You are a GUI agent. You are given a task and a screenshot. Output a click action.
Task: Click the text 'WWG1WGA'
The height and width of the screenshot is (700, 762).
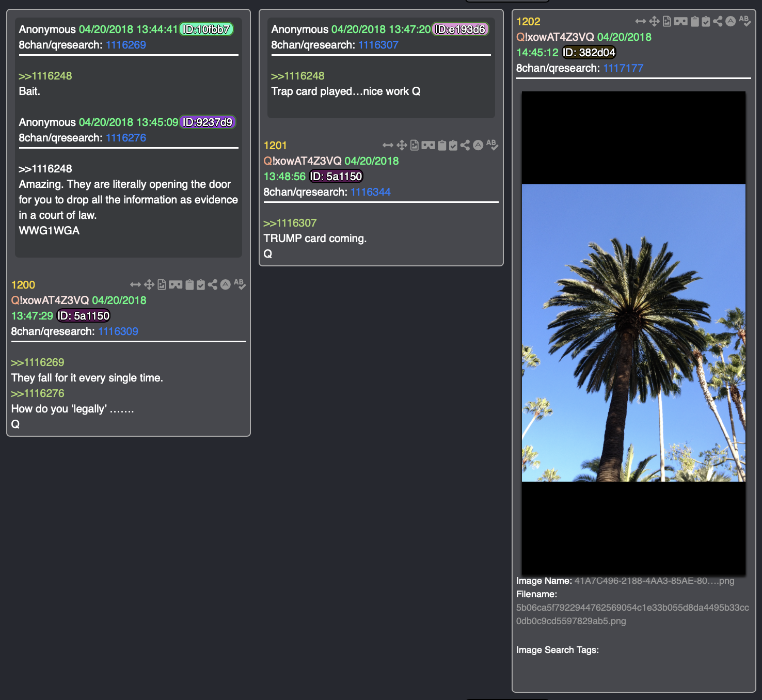49,231
